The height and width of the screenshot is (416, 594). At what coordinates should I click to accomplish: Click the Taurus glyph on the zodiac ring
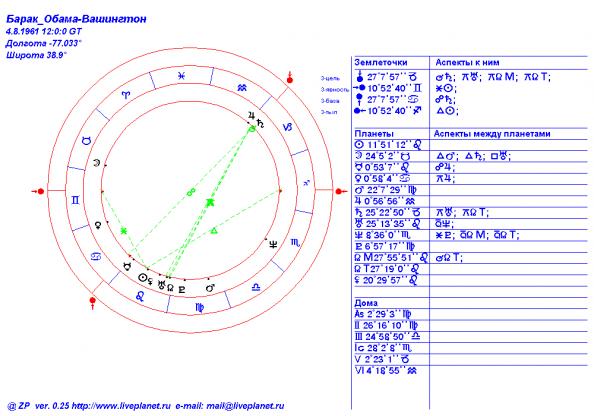pos(87,141)
